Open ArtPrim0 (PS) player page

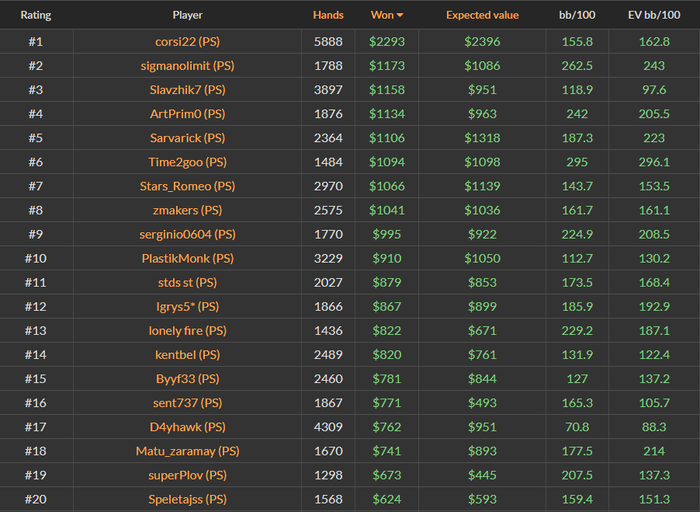[187, 114]
